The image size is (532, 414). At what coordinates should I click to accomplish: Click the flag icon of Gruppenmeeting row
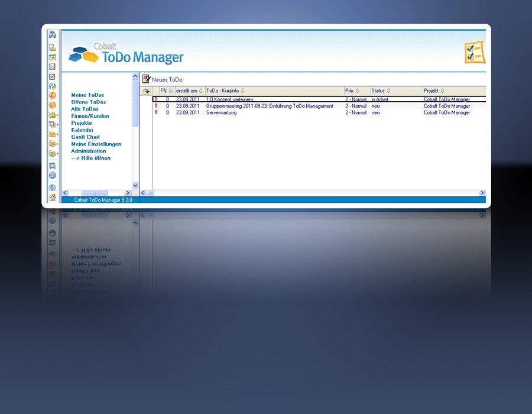(156, 106)
